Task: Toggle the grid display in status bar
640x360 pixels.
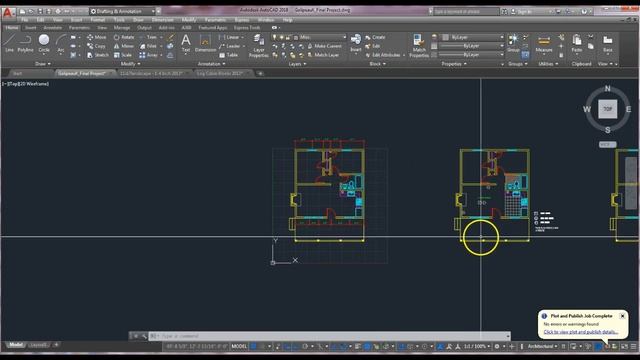Action: coord(253,347)
